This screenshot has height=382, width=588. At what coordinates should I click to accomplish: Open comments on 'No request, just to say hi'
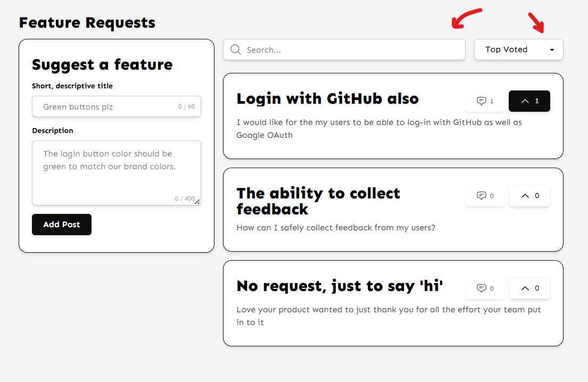point(484,288)
